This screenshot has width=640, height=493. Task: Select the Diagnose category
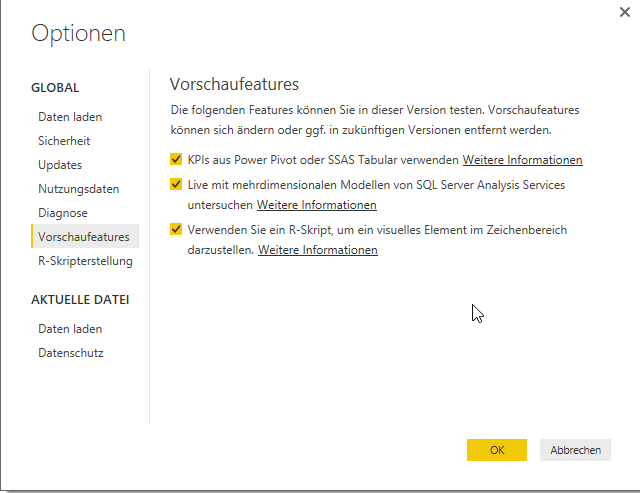62,213
